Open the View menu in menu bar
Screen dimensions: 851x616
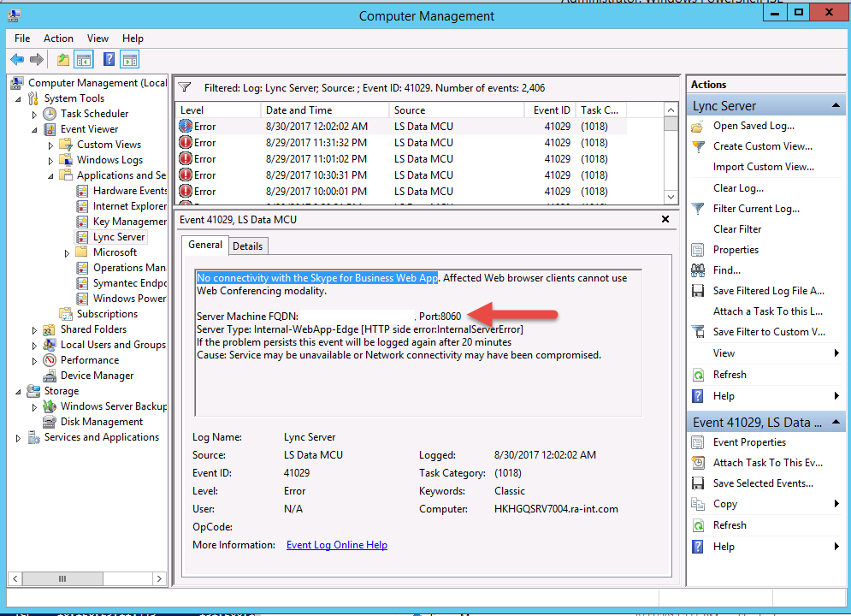tap(98, 38)
